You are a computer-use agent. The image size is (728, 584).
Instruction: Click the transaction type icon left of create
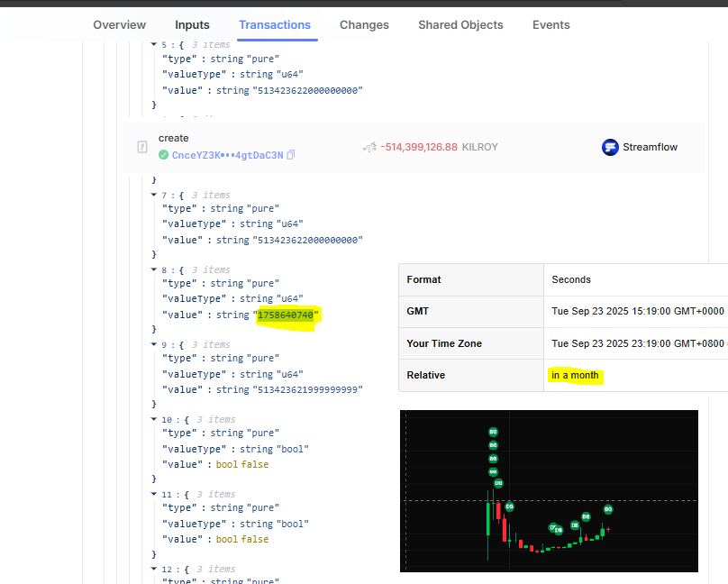tap(142, 148)
